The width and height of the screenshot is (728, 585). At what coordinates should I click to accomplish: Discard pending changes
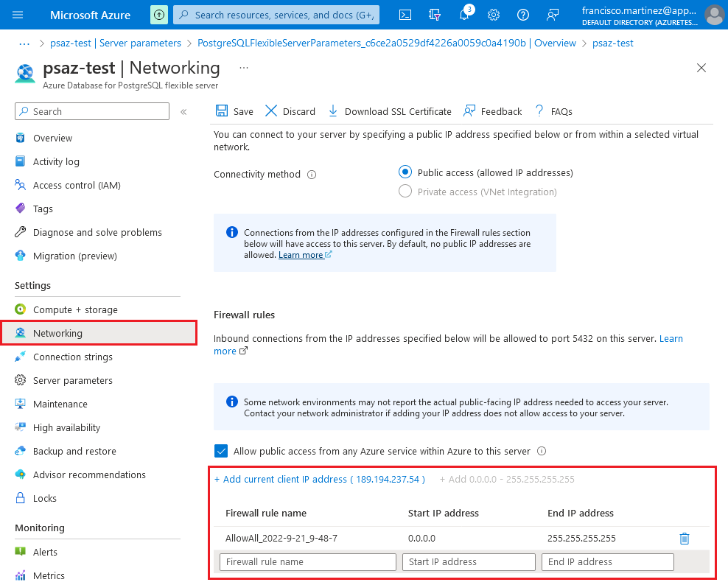point(290,111)
